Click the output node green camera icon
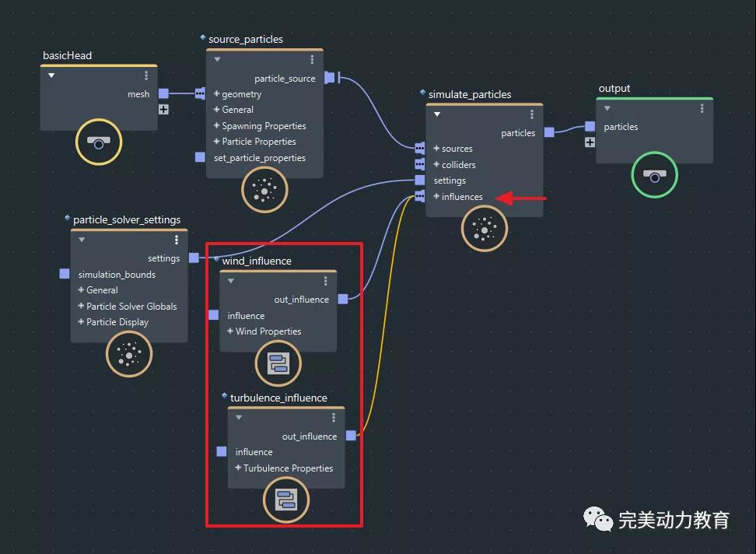The width and height of the screenshot is (756, 554). [654, 175]
